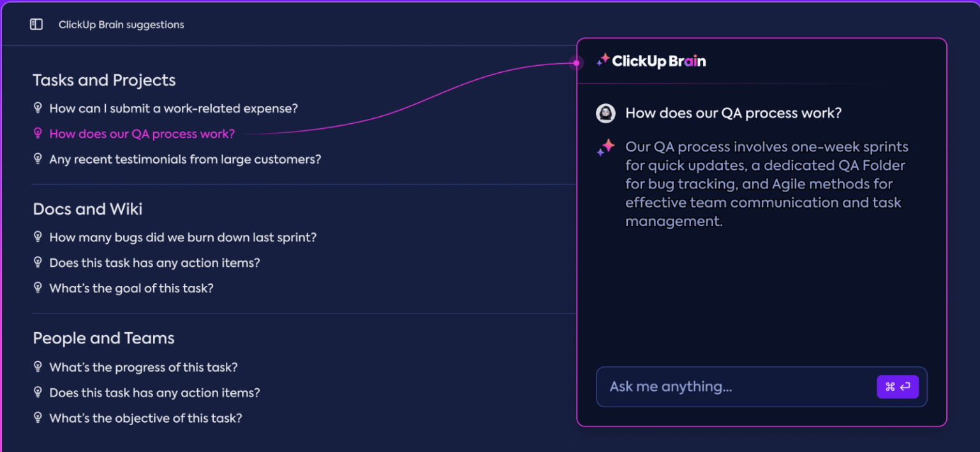This screenshot has width=980, height=452.
Task: Click the Tasks and Projects heading
Action: pyautogui.click(x=104, y=80)
